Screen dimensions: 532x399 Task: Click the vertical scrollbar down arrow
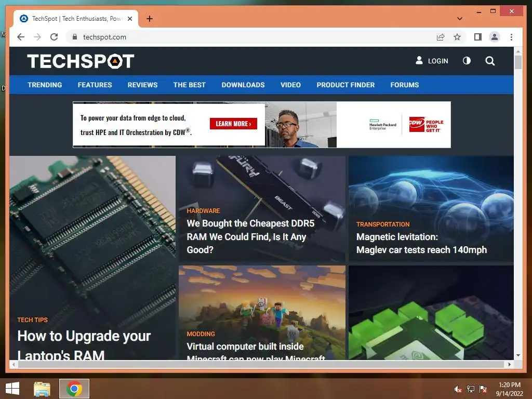518,355
